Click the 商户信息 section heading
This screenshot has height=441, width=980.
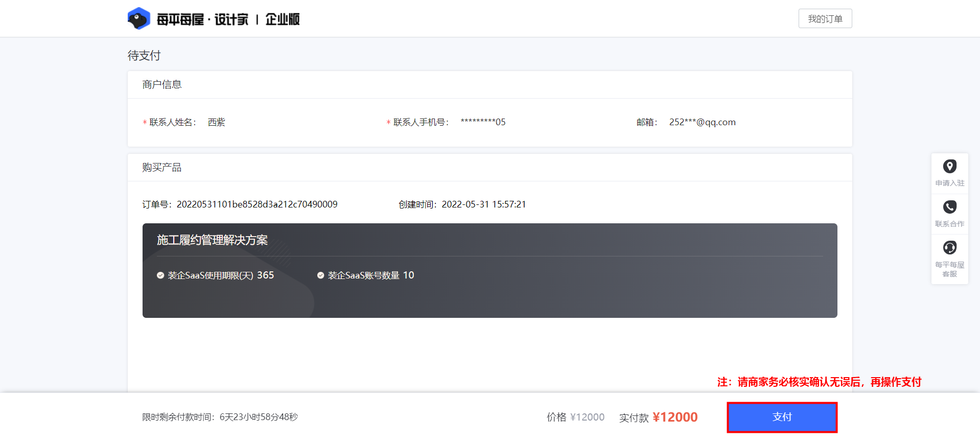(162, 84)
